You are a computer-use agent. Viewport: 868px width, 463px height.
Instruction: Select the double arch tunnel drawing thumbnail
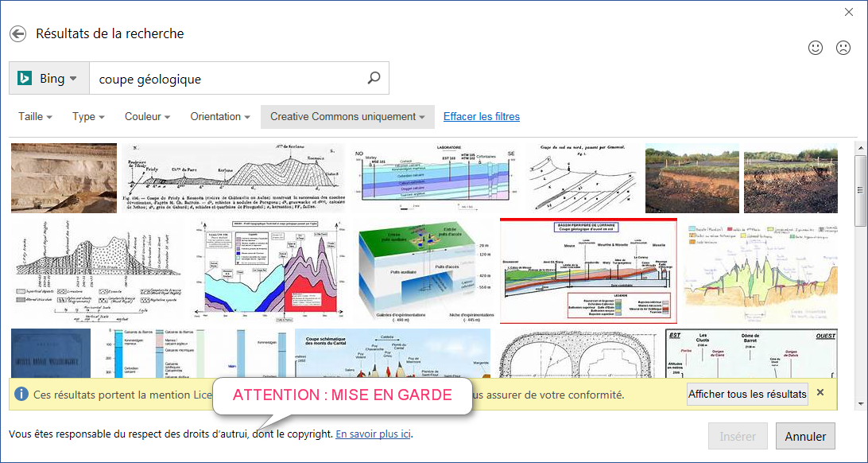(578, 353)
